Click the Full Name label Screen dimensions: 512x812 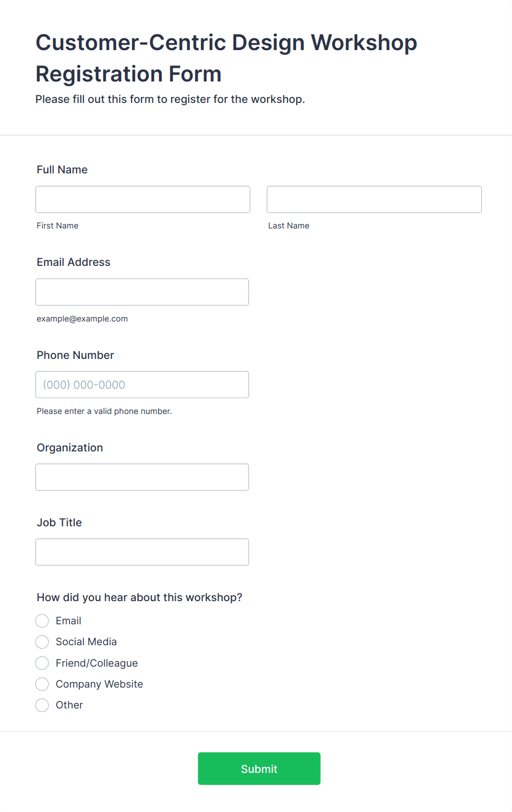point(62,170)
